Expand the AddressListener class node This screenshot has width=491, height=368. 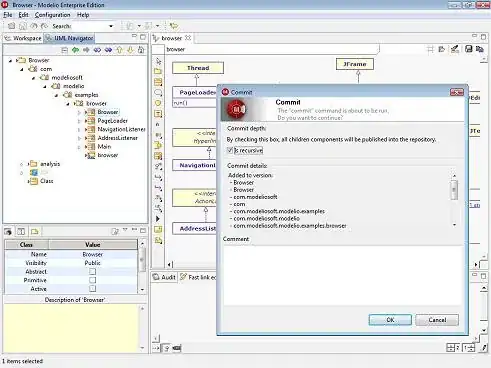tap(79, 138)
